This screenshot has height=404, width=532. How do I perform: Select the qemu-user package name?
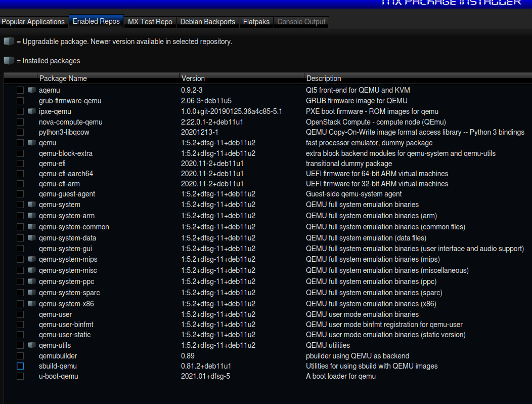click(55, 314)
